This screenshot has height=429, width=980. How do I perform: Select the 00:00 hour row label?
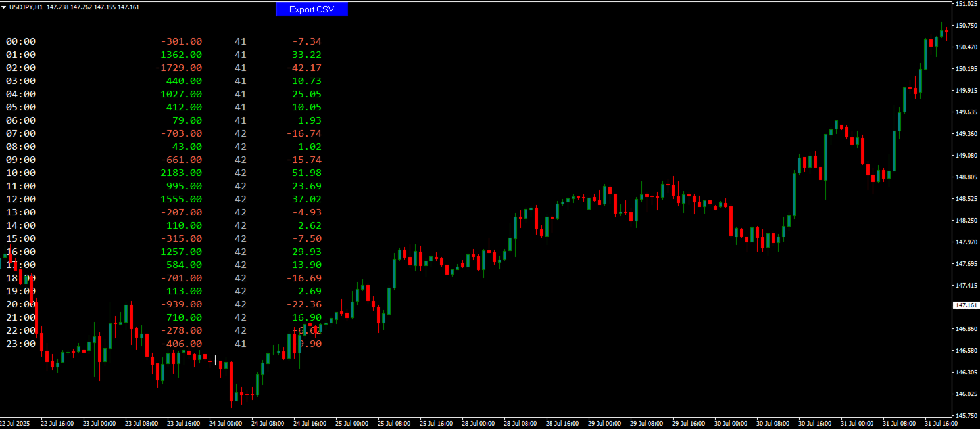20,41
